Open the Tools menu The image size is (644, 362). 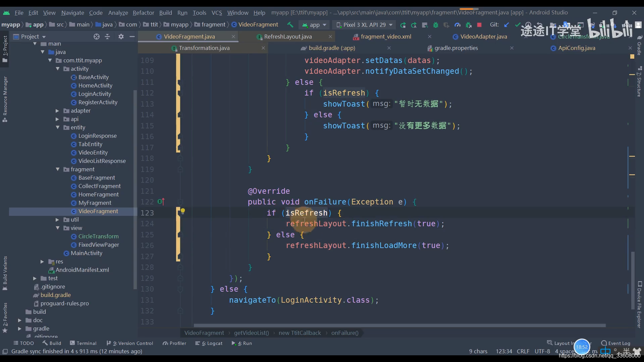199,13
